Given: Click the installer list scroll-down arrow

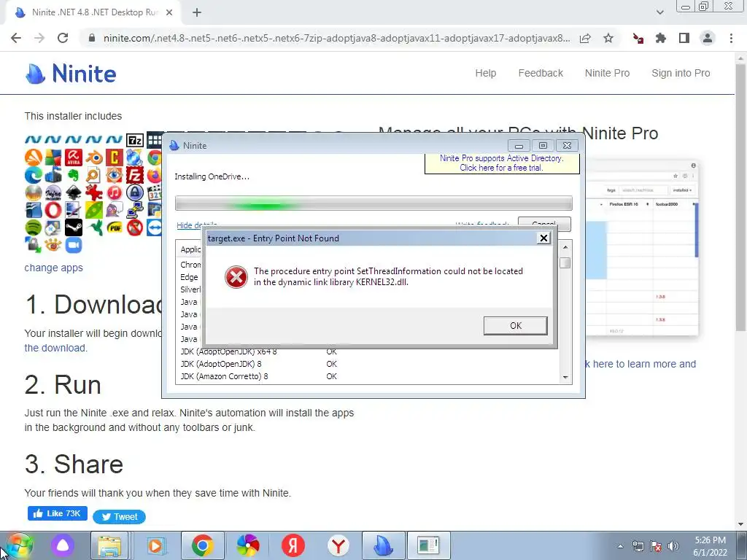Looking at the screenshot, I should pos(565,377).
